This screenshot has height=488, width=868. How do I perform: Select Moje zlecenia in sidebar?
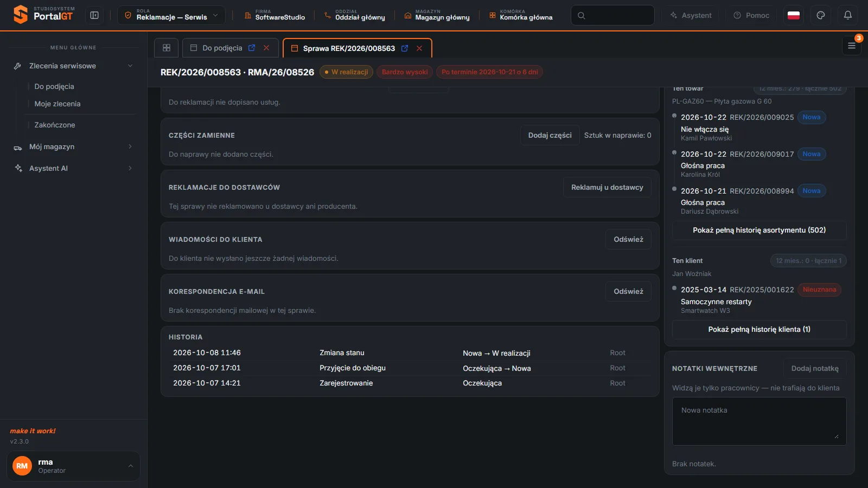tap(58, 104)
